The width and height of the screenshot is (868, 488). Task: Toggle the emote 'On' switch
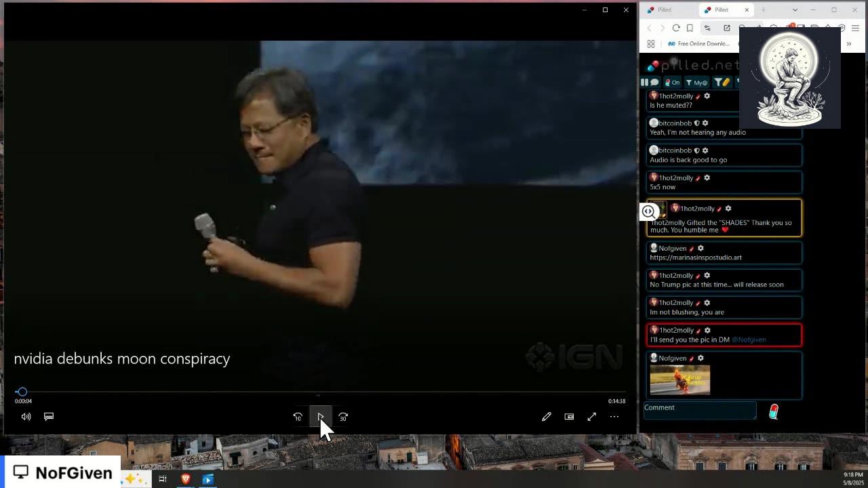coord(672,82)
